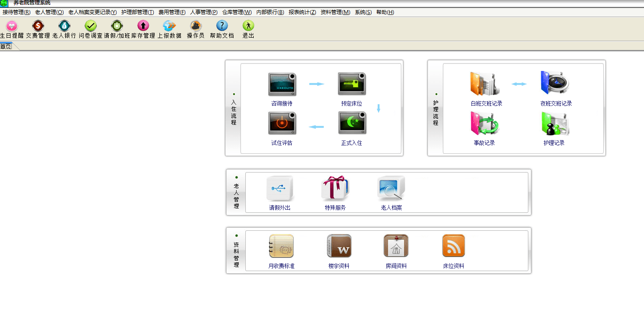Open the 人事管理(P) menu
Image resolution: width=644 pixels, height=328 pixels.
(204, 12)
